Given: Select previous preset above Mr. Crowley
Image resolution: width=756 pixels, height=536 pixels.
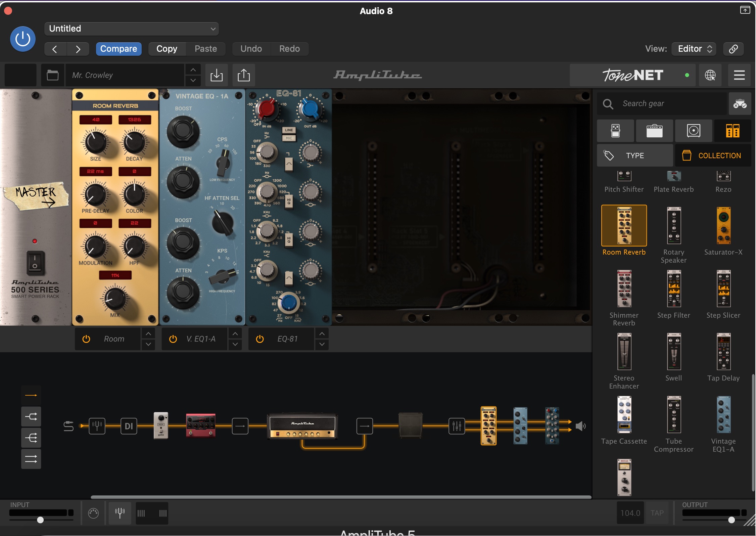Looking at the screenshot, I should [193, 70].
